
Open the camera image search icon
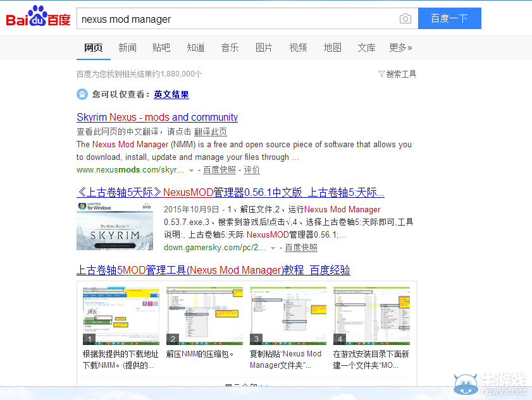coord(405,18)
